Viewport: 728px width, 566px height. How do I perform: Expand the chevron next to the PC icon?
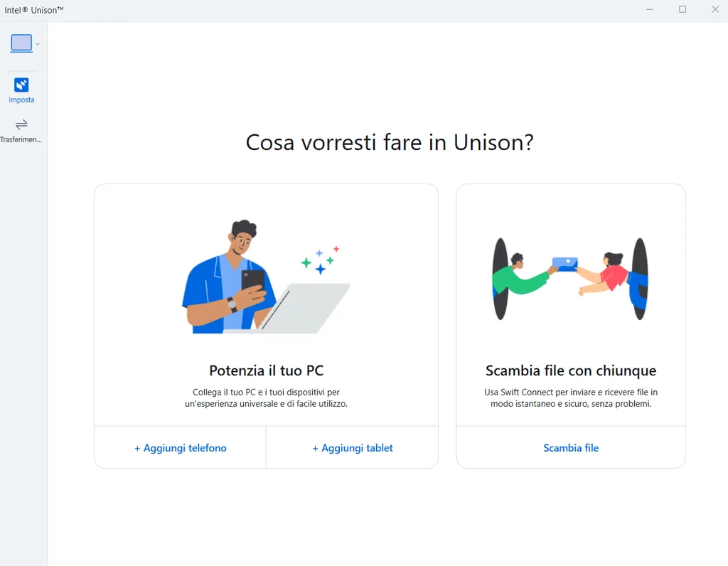point(38,43)
